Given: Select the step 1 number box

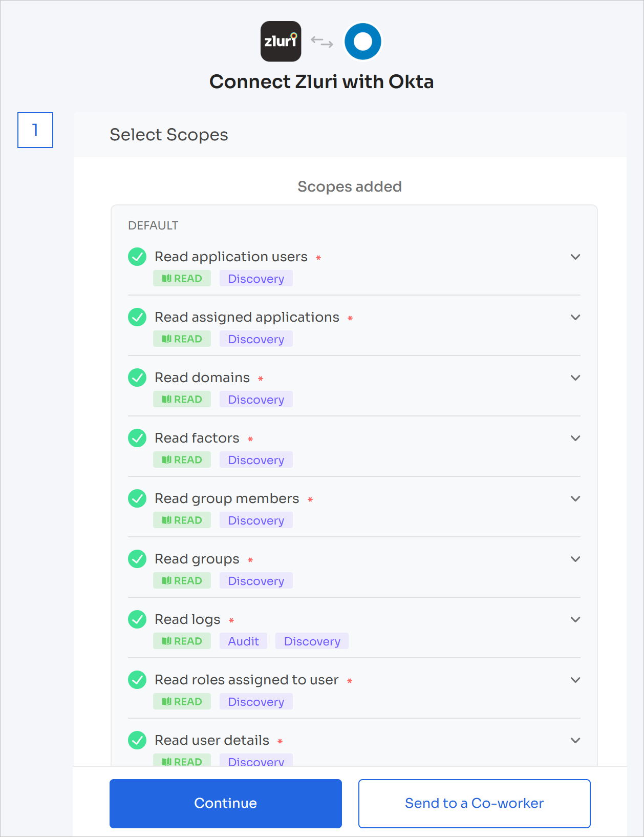Looking at the screenshot, I should [35, 130].
